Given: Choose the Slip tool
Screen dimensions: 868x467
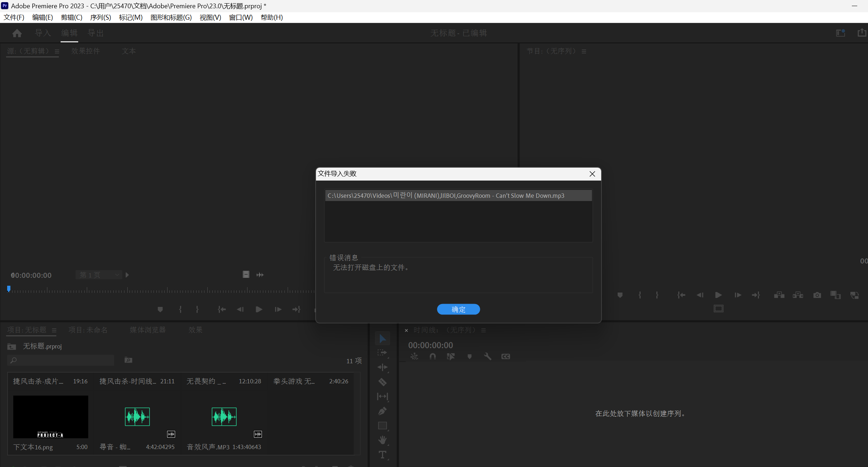Looking at the screenshot, I should coord(382,397).
